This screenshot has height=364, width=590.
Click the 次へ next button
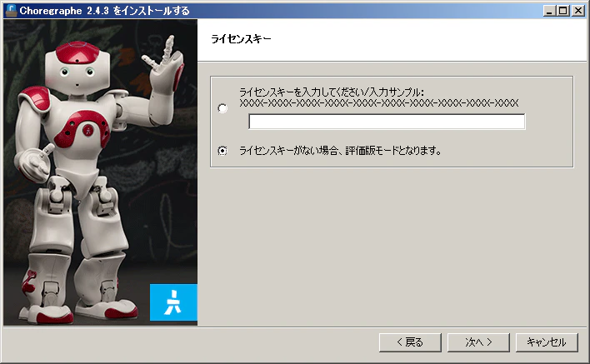[478, 342]
